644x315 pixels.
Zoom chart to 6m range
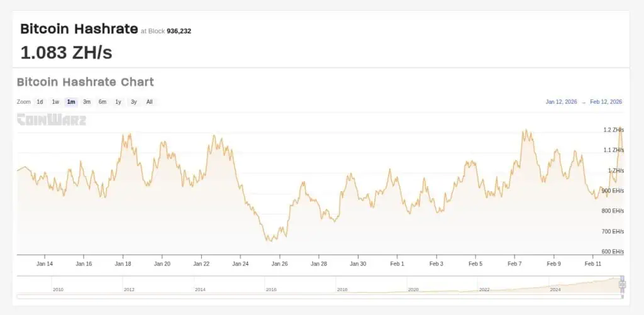pyautogui.click(x=103, y=102)
